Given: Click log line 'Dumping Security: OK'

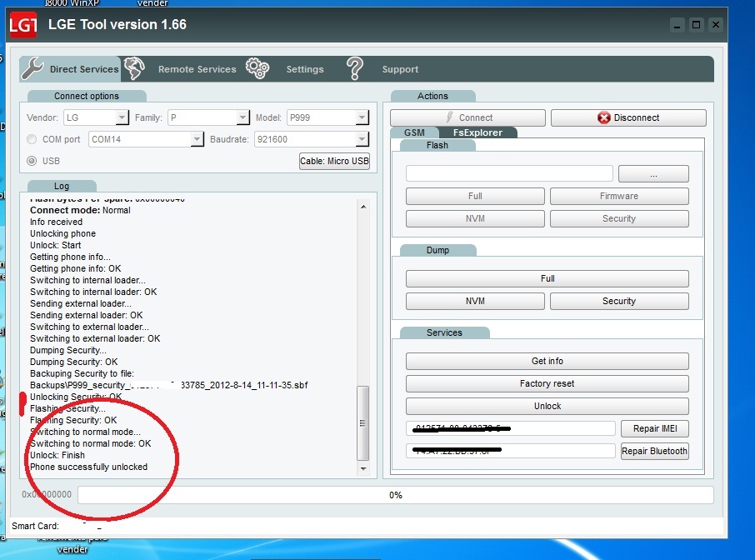Looking at the screenshot, I should tap(73, 362).
